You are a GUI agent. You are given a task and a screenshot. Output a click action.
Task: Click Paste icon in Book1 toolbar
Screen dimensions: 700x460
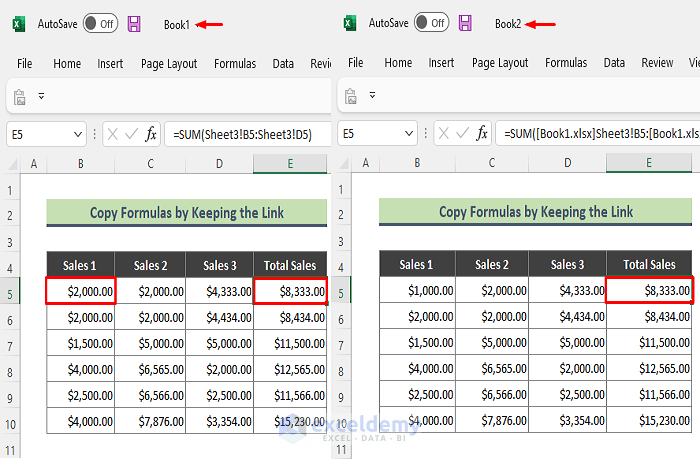tap(19, 97)
